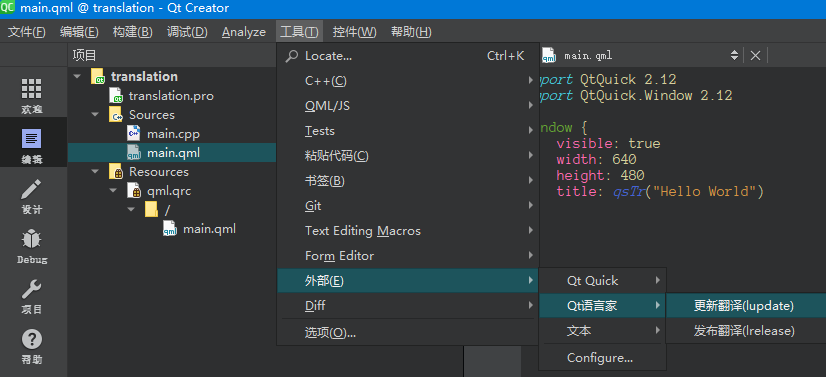
Task: Open the 编辑(E) menu
Action: (x=79, y=32)
